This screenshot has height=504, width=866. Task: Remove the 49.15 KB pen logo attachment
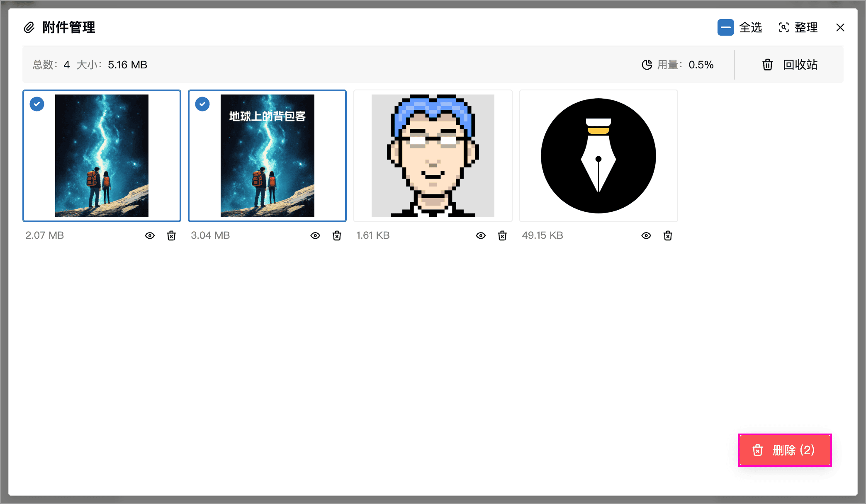(668, 235)
